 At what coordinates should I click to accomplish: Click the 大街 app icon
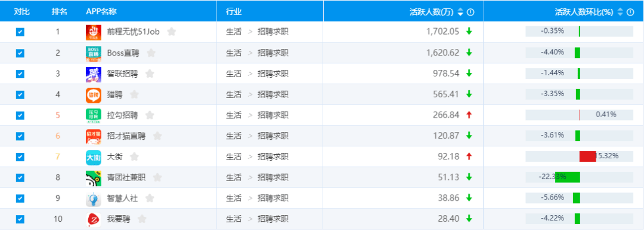[93, 157]
